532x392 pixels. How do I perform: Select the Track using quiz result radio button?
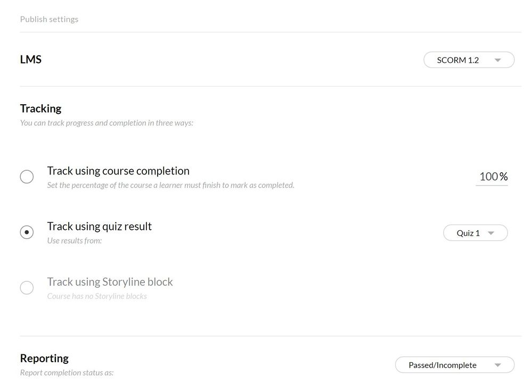(27, 232)
